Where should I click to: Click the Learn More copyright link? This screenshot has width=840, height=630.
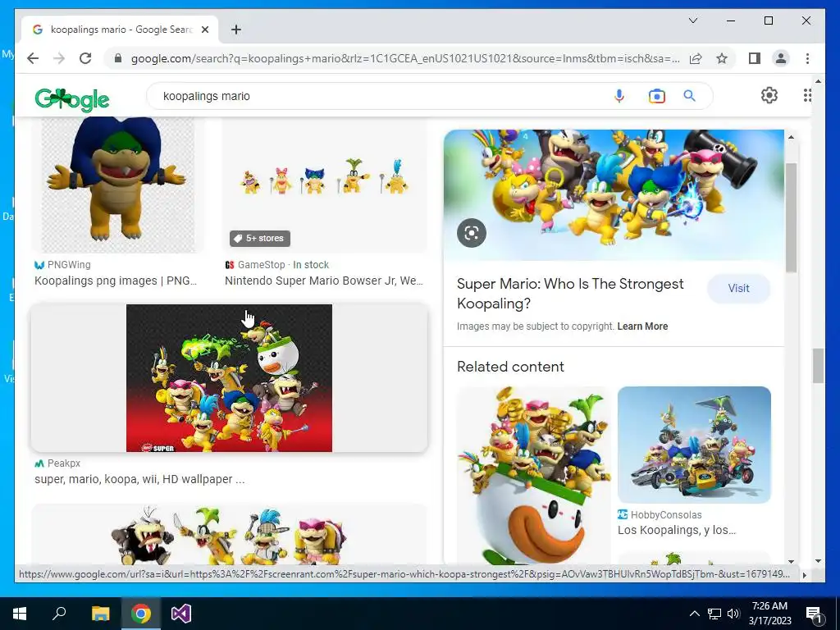click(x=642, y=326)
